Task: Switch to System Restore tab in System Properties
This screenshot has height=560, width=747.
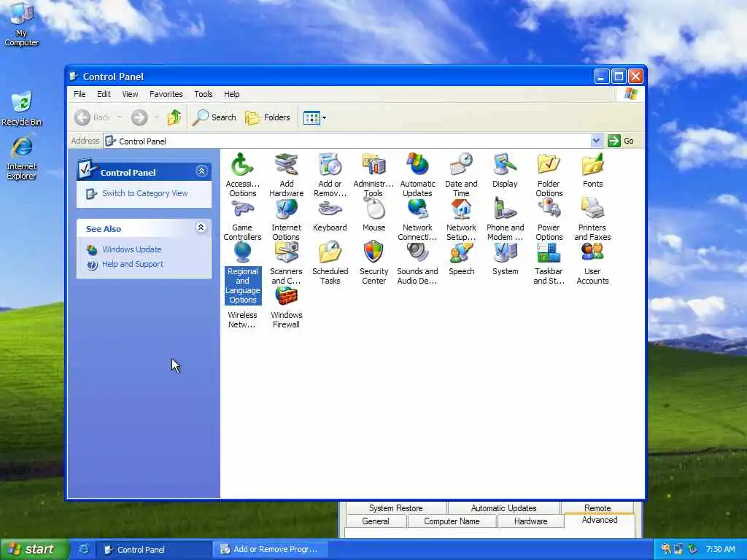Action: (x=395, y=508)
